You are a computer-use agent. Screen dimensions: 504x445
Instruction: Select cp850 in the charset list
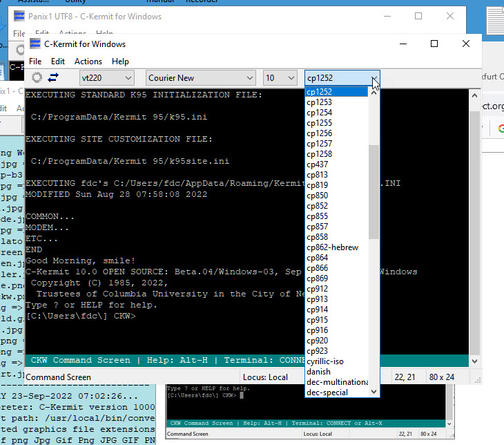336,196
